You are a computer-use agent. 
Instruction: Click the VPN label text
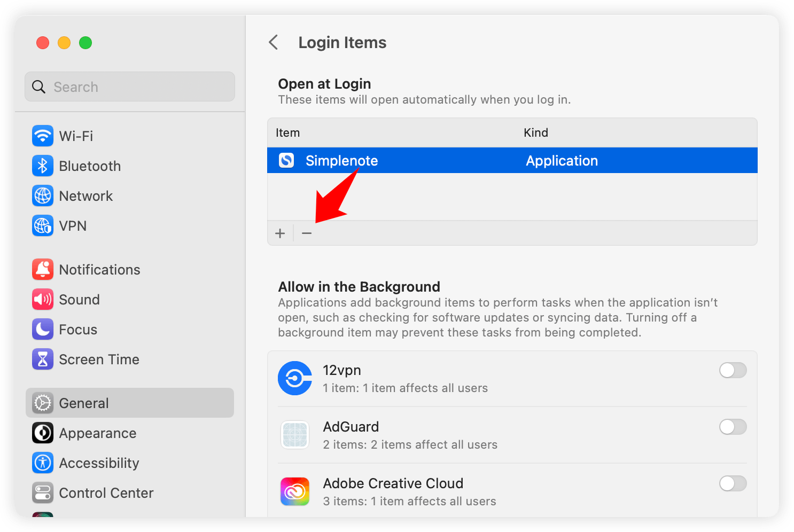[x=73, y=226]
